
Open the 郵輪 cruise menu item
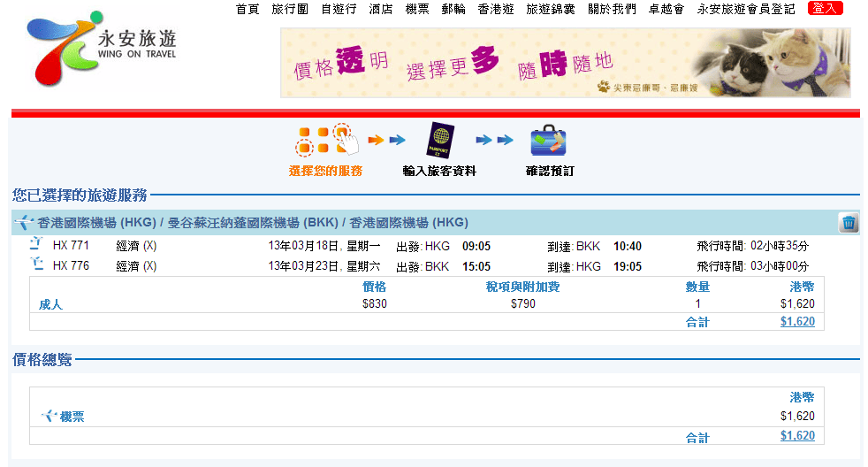[453, 9]
